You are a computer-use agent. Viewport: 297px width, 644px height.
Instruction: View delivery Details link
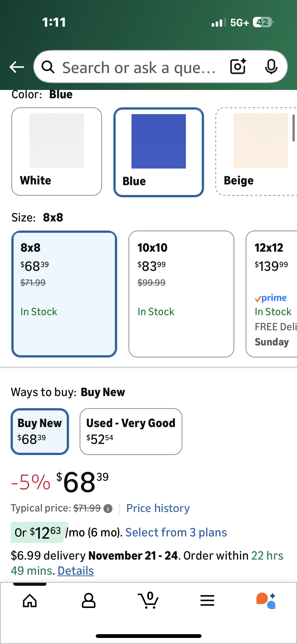[76, 571]
